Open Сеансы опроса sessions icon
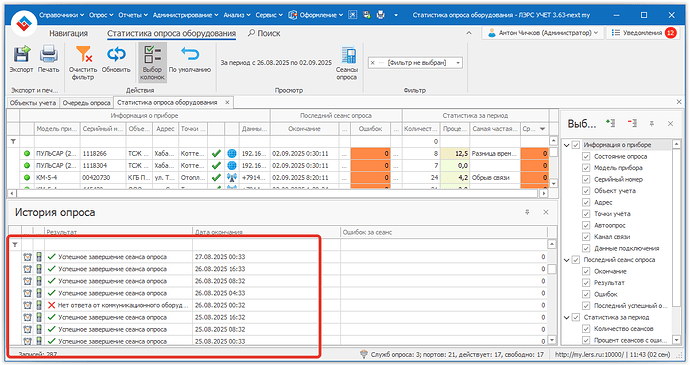This screenshot has height=365, width=690. click(348, 55)
